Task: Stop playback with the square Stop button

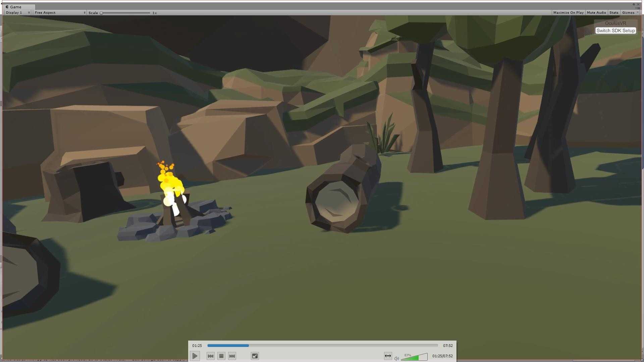Action: coord(221,356)
